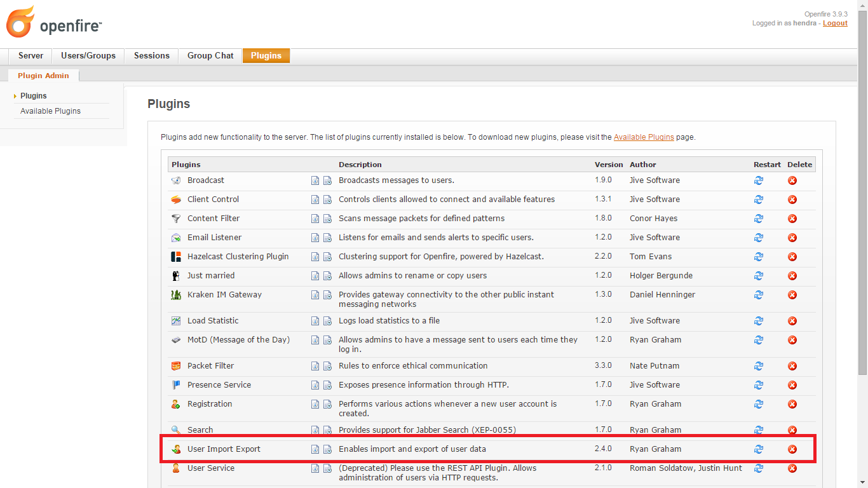This screenshot has width=868, height=488.
Task: Open Plugins in the sidebar
Action: (34, 96)
